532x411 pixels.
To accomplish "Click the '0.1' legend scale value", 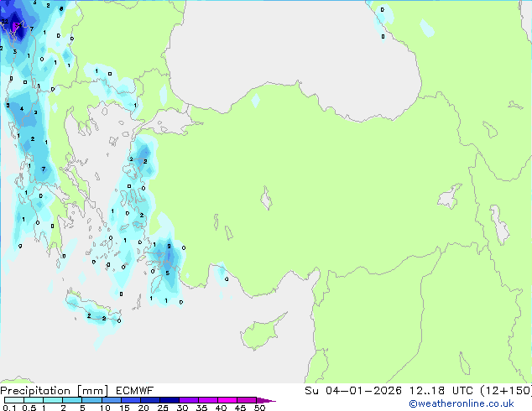I will tap(9, 408).
